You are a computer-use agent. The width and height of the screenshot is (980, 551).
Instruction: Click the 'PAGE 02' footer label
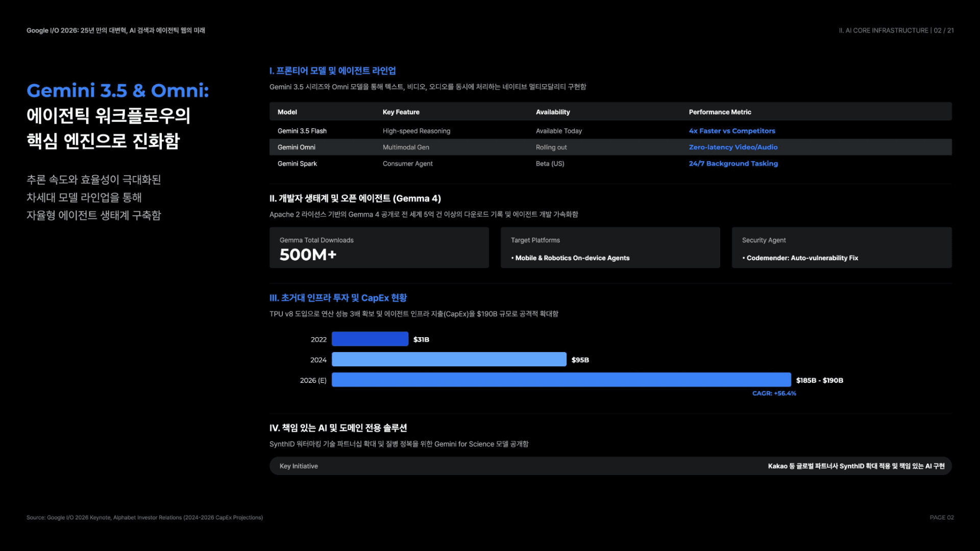point(942,517)
